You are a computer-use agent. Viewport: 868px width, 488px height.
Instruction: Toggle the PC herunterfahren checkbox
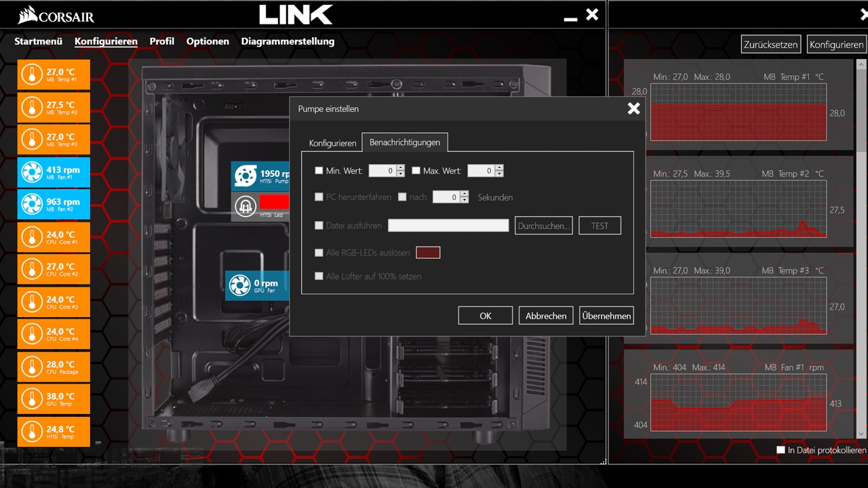319,197
